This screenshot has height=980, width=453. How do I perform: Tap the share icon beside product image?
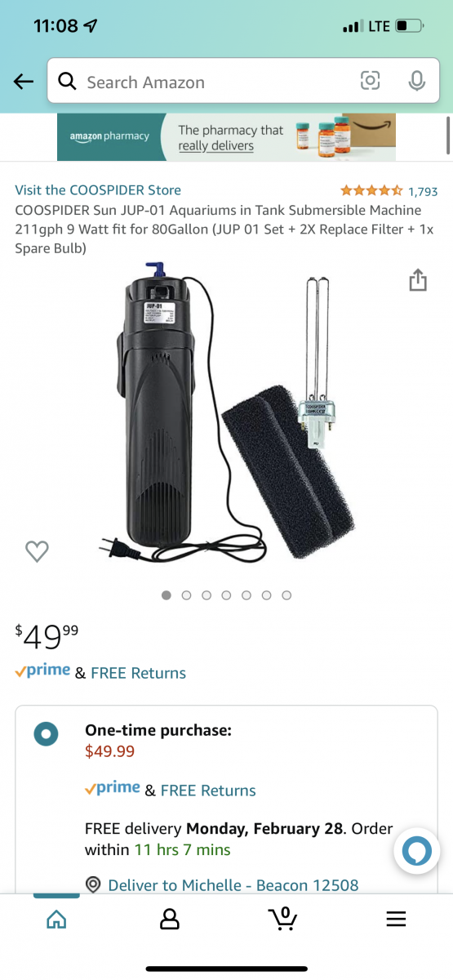[417, 281]
